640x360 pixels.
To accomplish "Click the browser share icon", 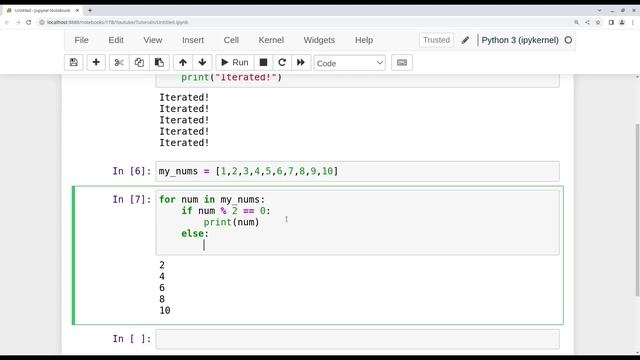I will [587, 22].
